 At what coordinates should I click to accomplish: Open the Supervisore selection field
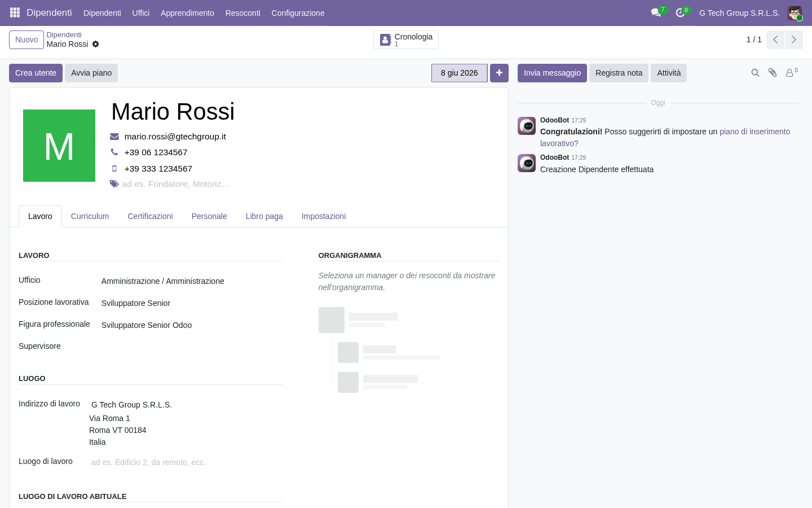pyautogui.click(x=191, y=347)
